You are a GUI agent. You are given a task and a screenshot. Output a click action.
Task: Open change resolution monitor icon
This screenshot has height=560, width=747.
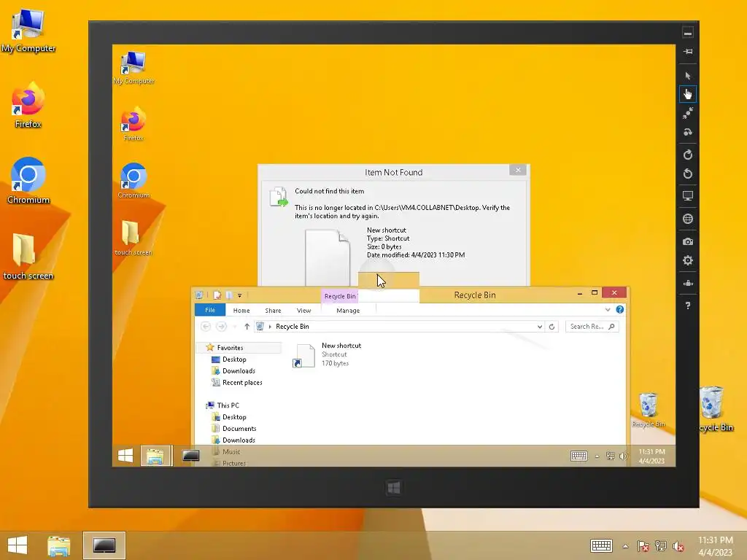click(687, 195)
